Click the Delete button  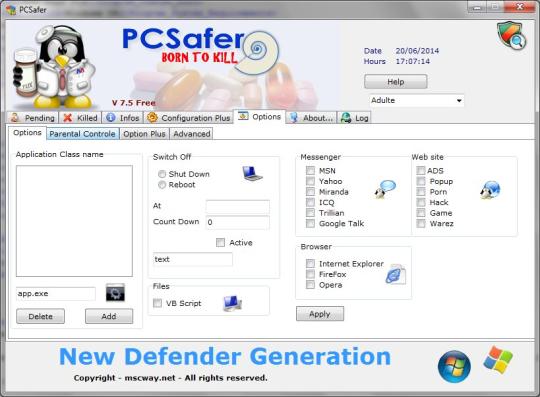pos(41,316)
